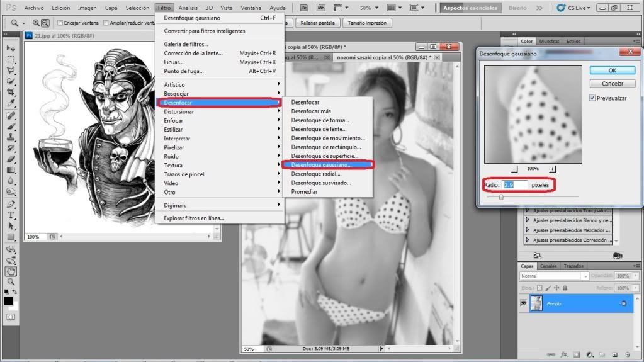Select the Rectangular Marquee tool
Image resolution: width=644 pixels, height=362 pixels.
pos(11,60)
